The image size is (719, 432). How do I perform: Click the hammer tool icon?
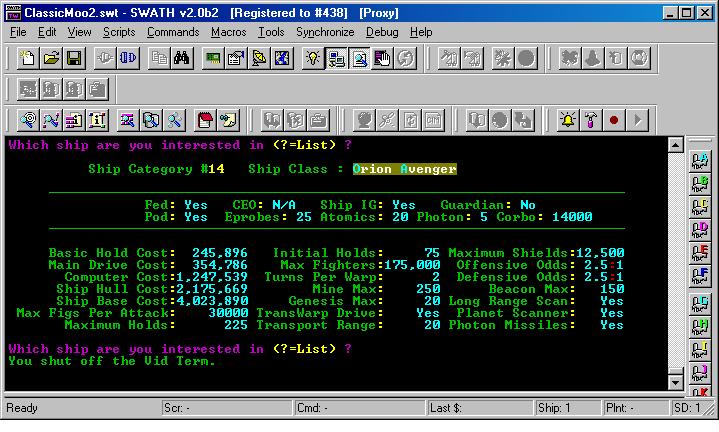coord(590,121)
